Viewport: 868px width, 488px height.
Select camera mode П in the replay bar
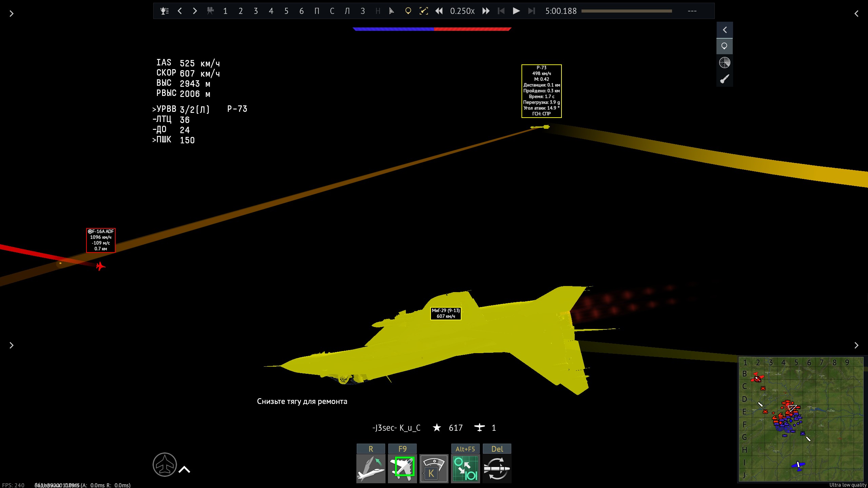pos(317,11)
